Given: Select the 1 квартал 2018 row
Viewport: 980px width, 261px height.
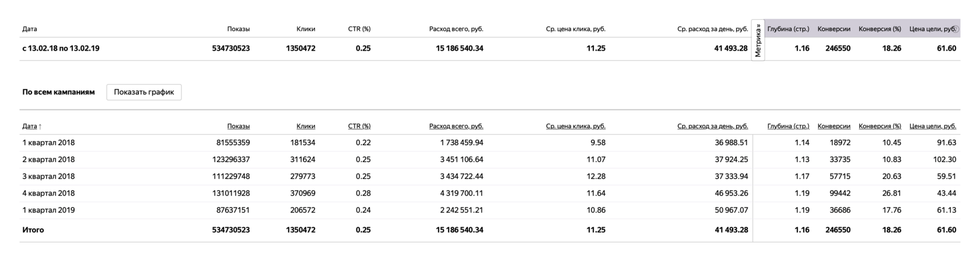Looking at the screenshot, I should [48, 143].
